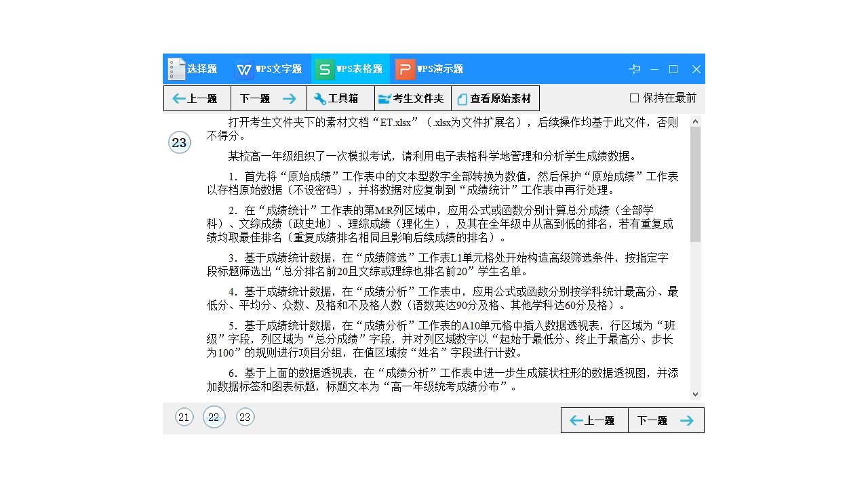Screen dimensions: 868x488
Task: Switch to the 选择题 tab
Action: [x=195, y=68]
